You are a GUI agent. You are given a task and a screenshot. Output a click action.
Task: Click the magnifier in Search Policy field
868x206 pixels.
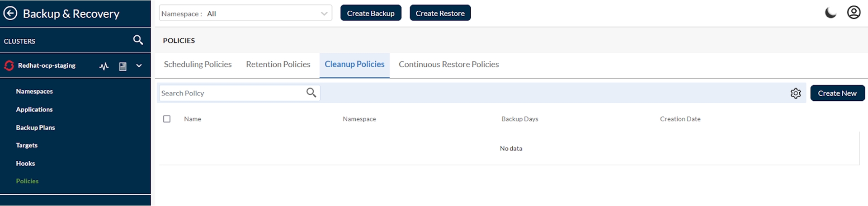coord(311,93)
